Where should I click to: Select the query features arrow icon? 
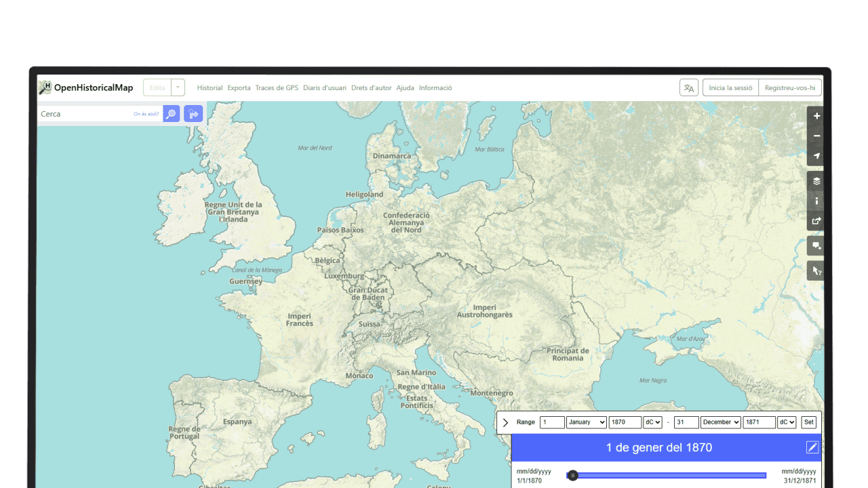tap(816, 270)
